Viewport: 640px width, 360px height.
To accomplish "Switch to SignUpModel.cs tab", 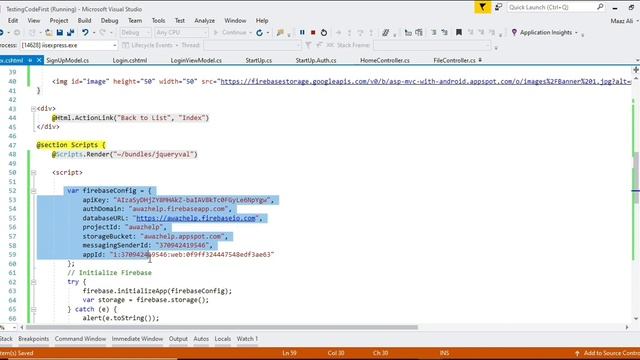I will [67, 60].
